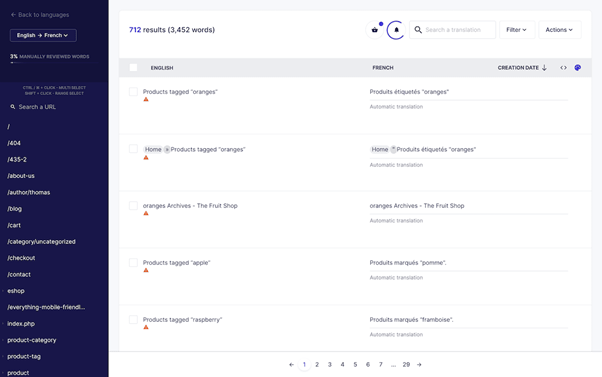Open the Actions dropdown menu
Screen dimensions: 602x377
(x=559, y=30)
